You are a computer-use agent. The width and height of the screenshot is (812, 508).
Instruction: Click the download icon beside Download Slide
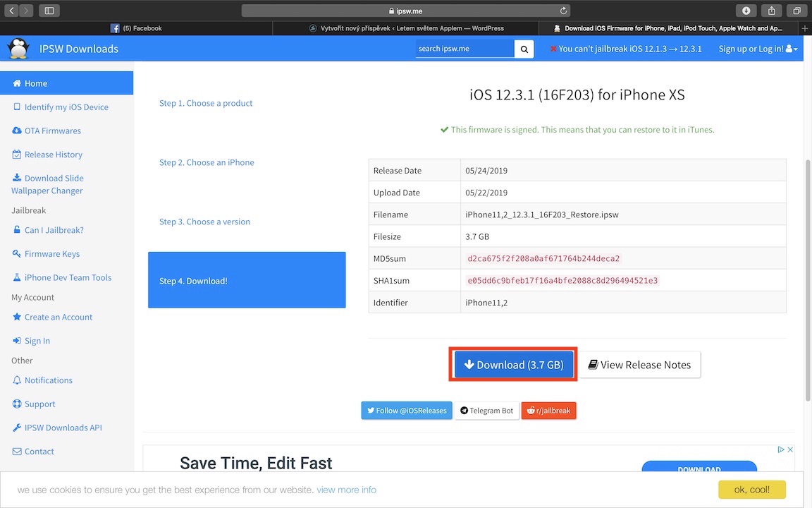pyautogui.click(x=17, y=178)
